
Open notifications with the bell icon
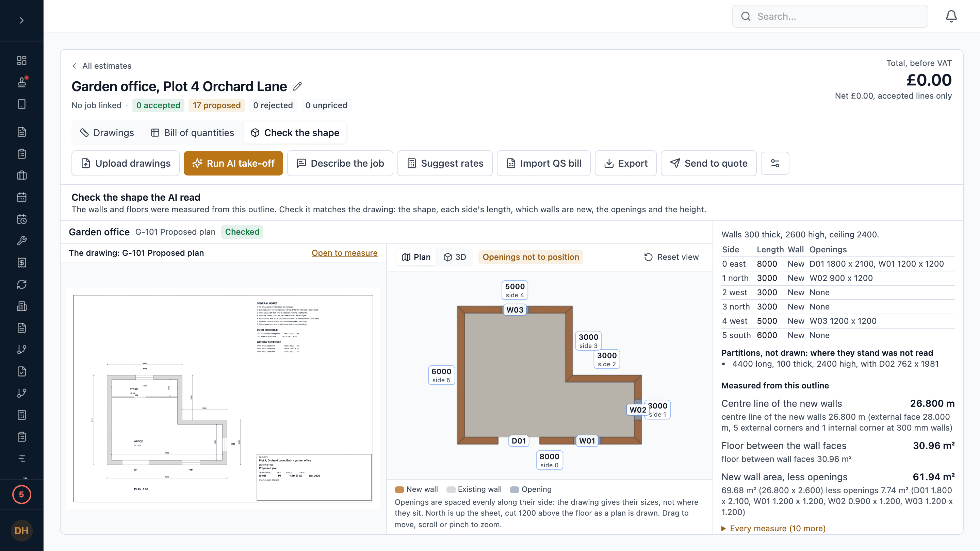(951, 16)
